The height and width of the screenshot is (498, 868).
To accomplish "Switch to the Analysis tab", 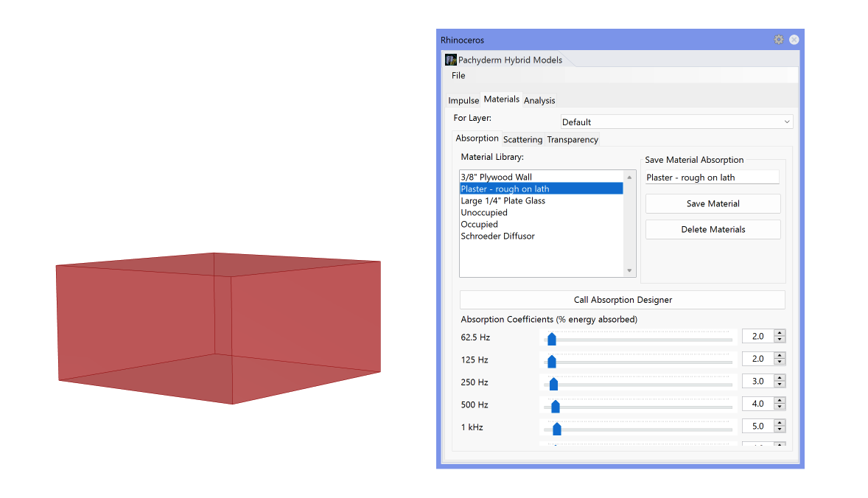I will (x=539, y=100).
